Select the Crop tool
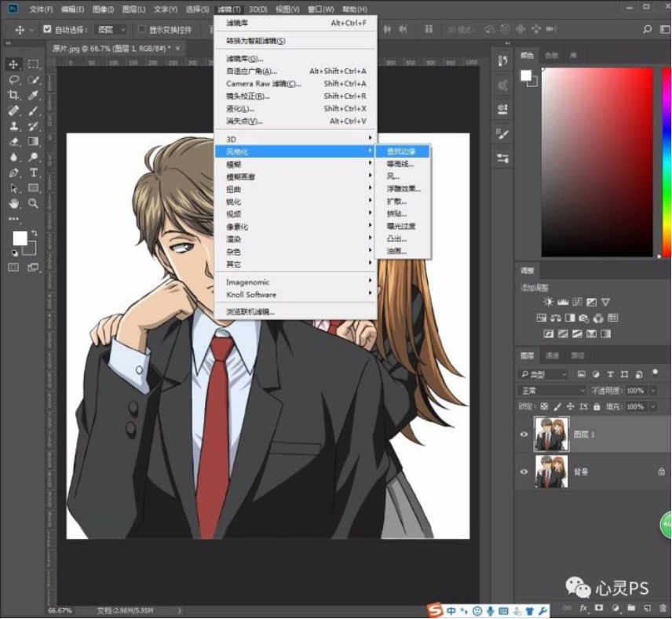The width and height of the screenshot is (672, 619). tap(13, 95)
